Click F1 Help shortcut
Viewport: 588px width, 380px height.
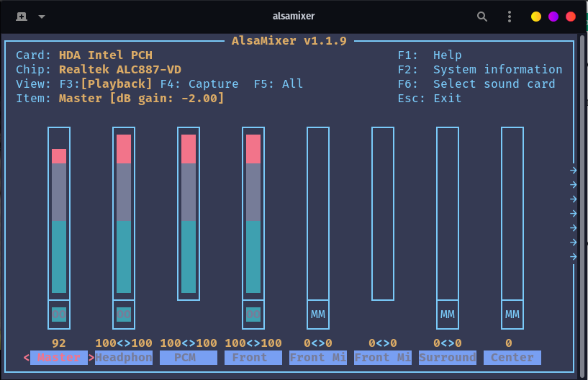(x=430, y=55)
